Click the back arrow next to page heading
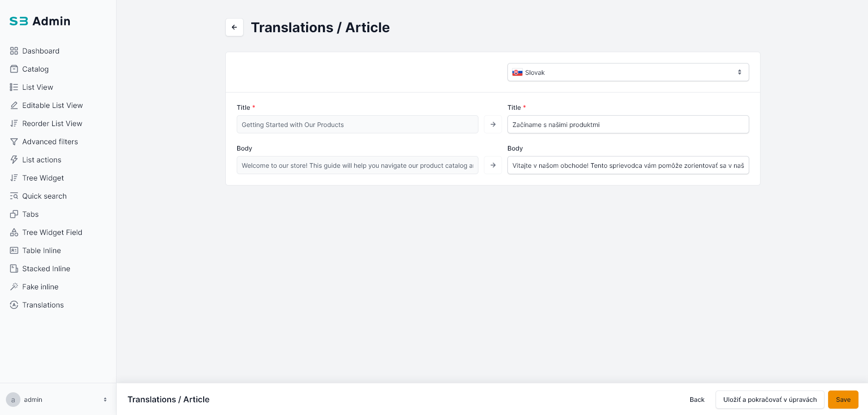 tap(234, 27)
